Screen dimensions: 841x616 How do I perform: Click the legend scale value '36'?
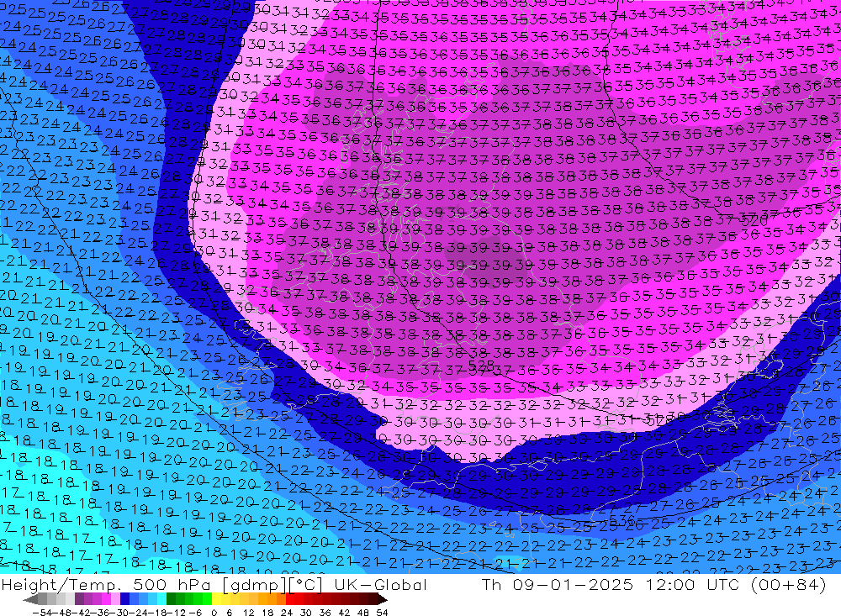point(325,613)
